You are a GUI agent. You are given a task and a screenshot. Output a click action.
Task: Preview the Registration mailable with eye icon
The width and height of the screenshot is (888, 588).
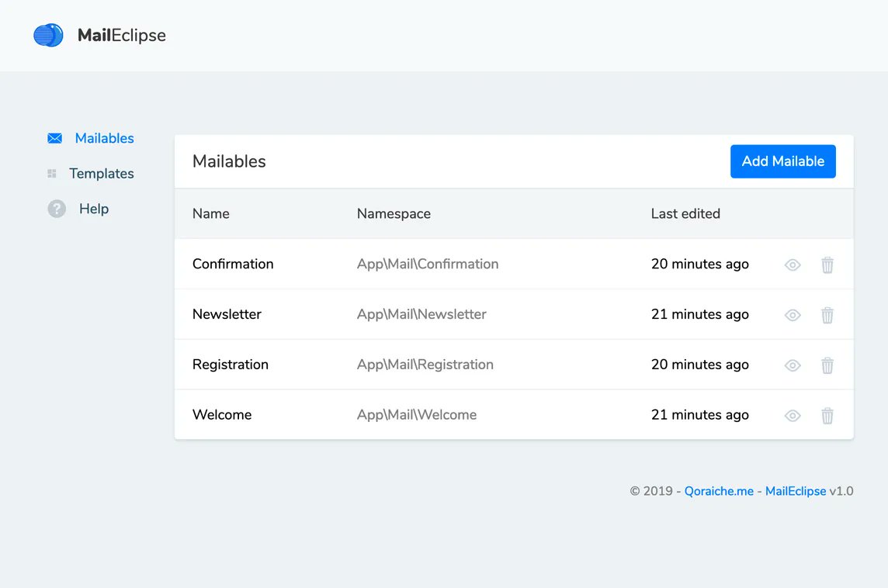coord(793,365)
